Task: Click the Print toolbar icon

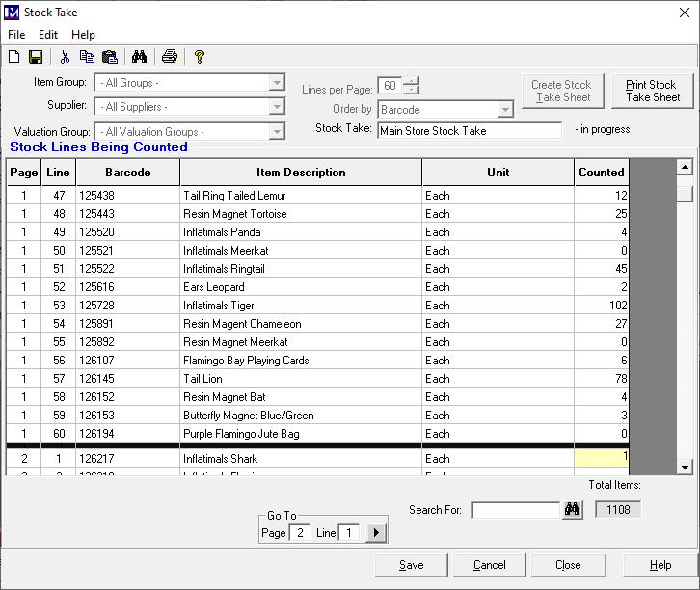Action: point(170,57)
